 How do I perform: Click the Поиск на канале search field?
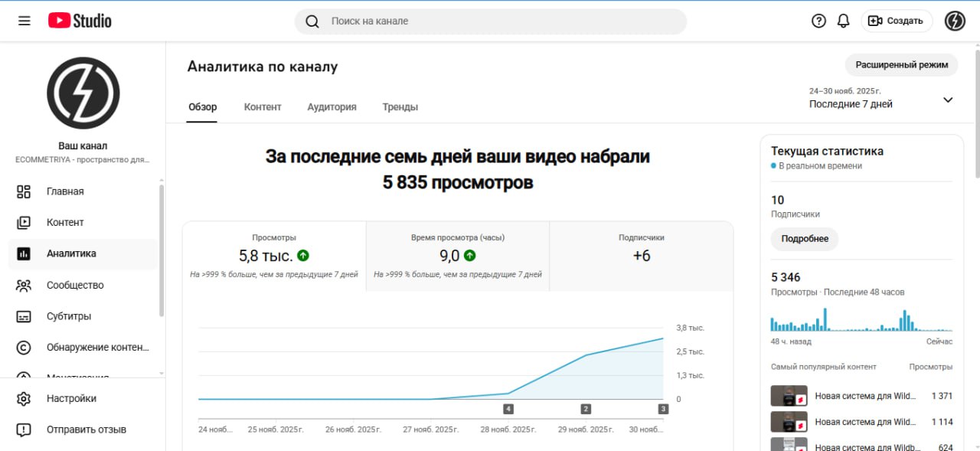[490, 21]
